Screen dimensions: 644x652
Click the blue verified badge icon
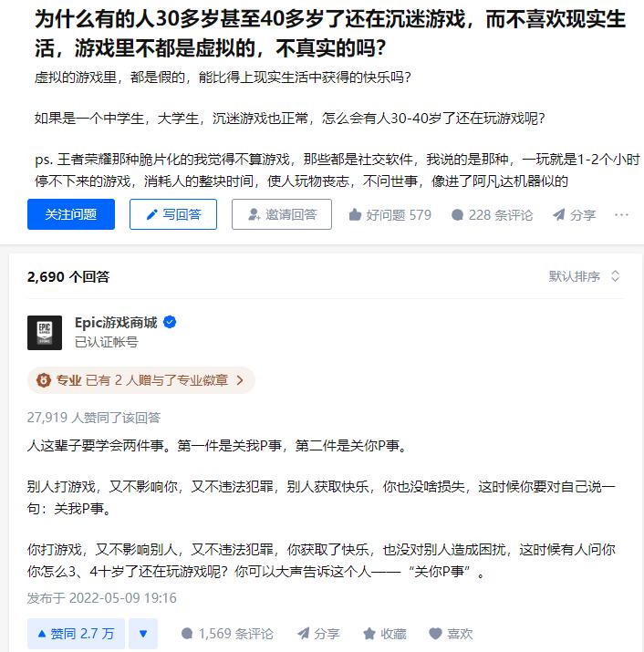click(170, 322)
